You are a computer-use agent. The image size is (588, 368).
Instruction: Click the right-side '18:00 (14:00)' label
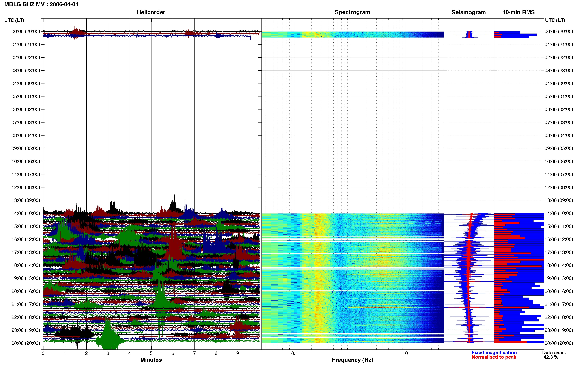559,265
